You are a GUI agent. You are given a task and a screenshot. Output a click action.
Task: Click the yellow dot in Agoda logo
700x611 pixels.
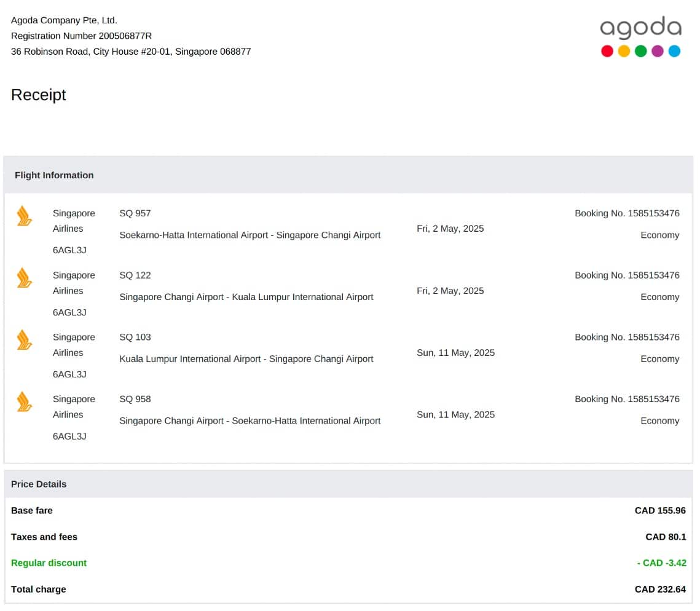point(624,52)
